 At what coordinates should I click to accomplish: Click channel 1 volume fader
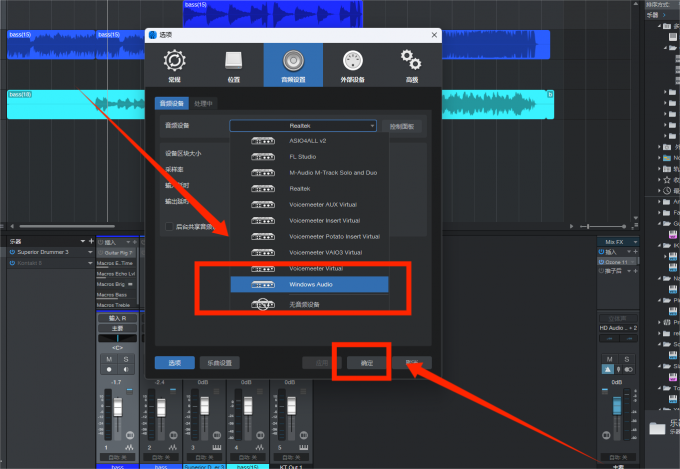point(118,407)
